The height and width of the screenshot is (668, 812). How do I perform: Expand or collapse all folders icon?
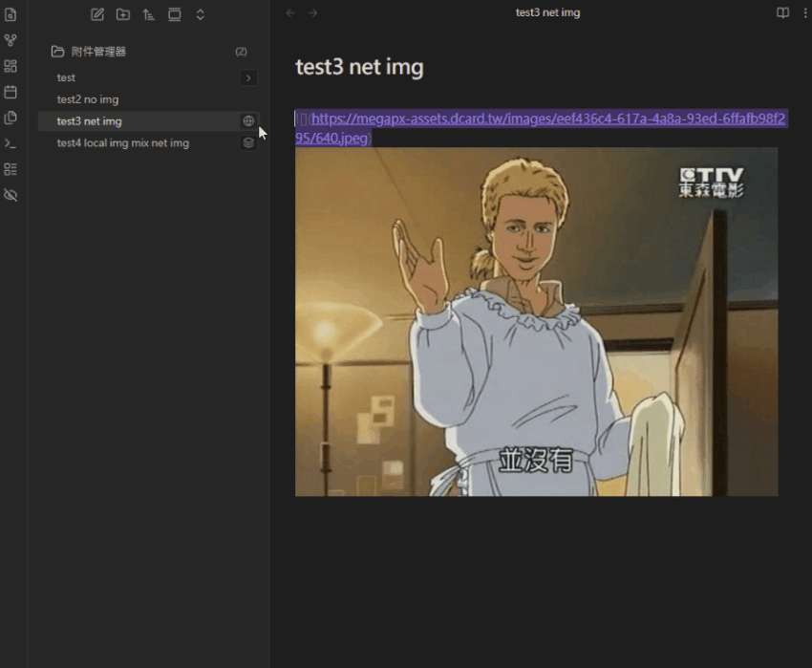pyautogui.click(x=201, y=14)
